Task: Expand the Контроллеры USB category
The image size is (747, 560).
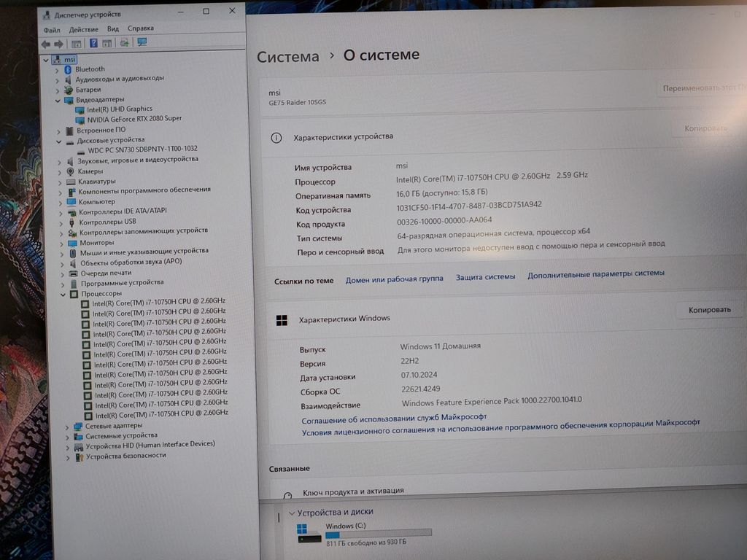Action: pos(61,222)
